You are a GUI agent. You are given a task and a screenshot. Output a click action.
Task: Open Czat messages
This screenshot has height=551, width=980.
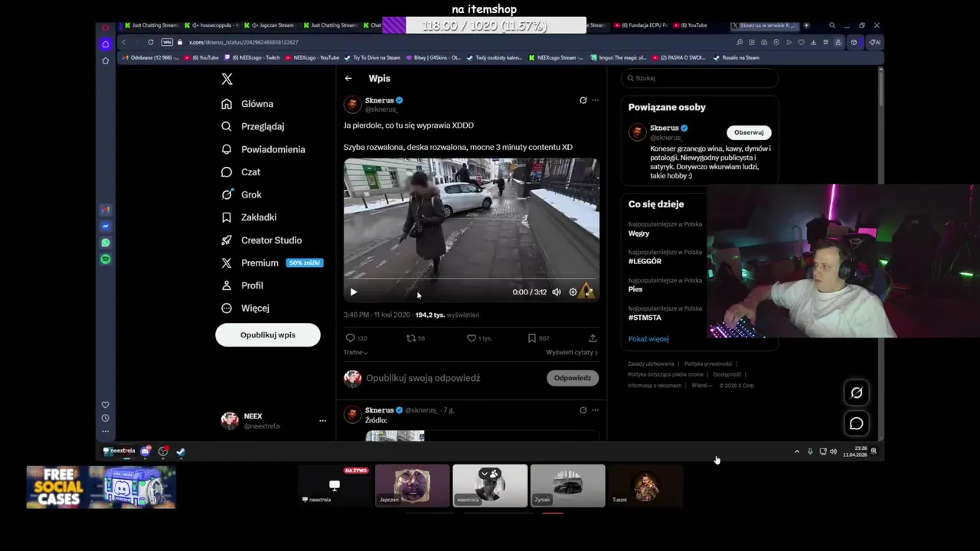coord(241,172)
